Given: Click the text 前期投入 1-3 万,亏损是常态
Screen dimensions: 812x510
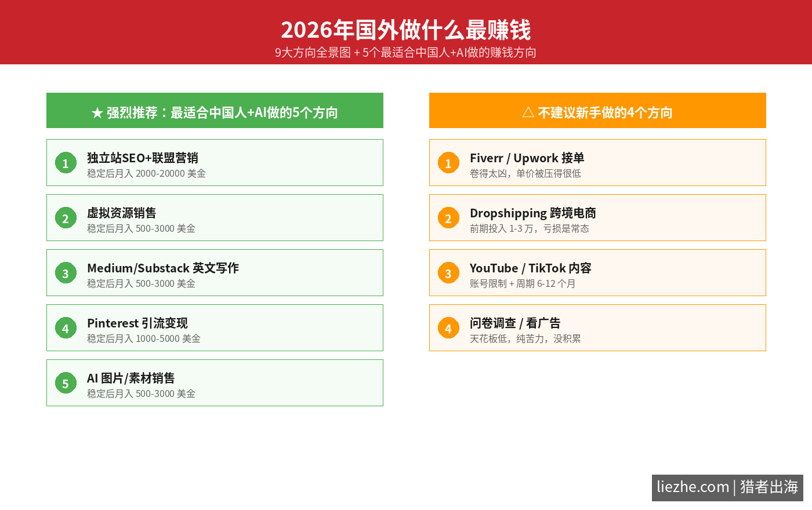Looking at the screenshot, I should [530, 228].
